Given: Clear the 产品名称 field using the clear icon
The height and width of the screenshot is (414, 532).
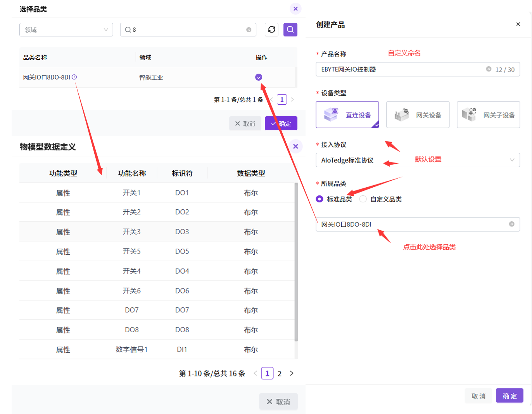Looking at the screenshot, I should pos(489,69).
